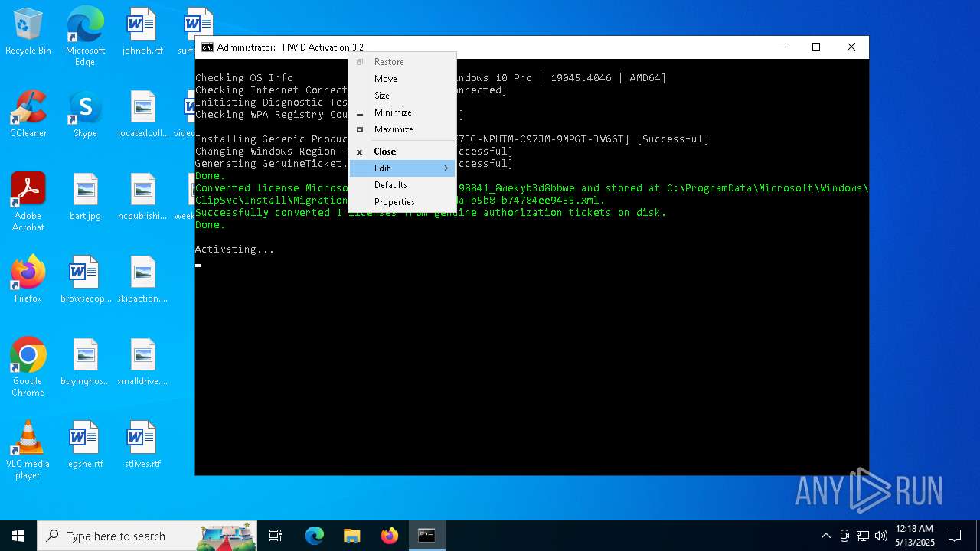Click the 'Successfully converted 1 licenses' line
Screen dimensions: 980x551
click(x=430, y=213)
